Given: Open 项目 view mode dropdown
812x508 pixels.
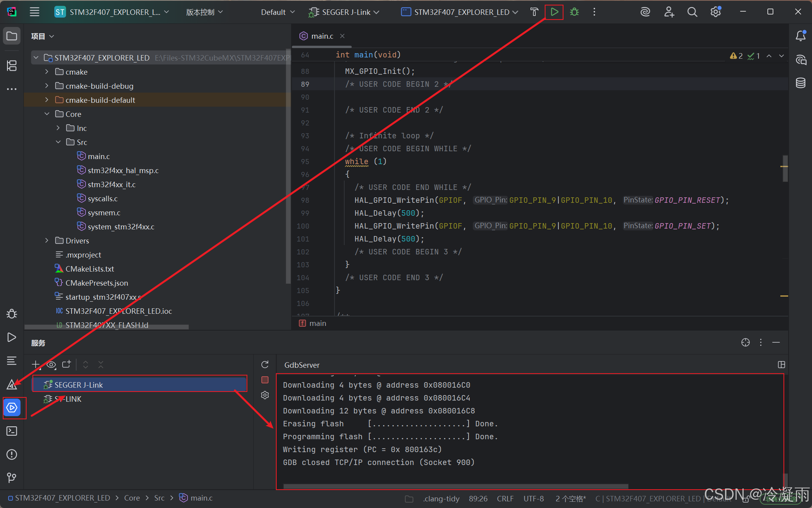Looking at the screenshot, I should [43, 36].
